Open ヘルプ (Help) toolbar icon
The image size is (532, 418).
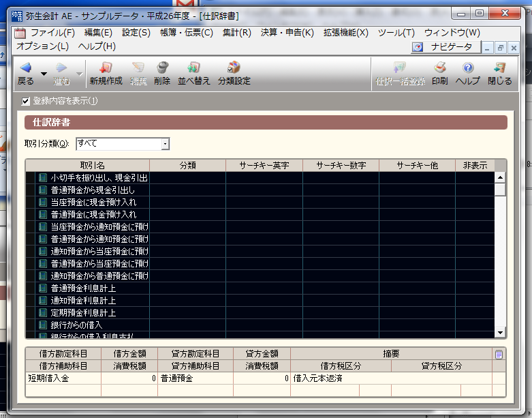tap(467, 68)
